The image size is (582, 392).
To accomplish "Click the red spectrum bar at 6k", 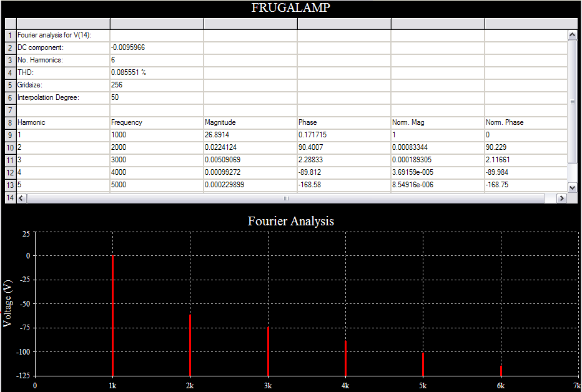I will (x=501, y=371).
